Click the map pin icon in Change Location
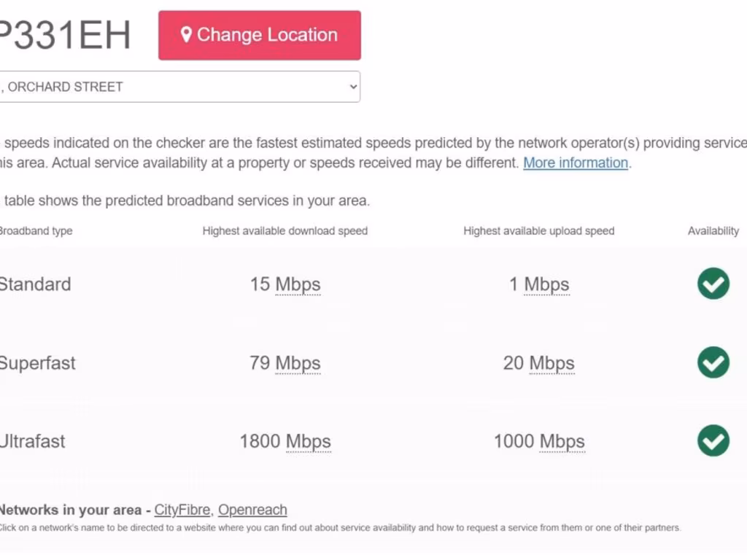Screen dimensions: 747x560 186,35
